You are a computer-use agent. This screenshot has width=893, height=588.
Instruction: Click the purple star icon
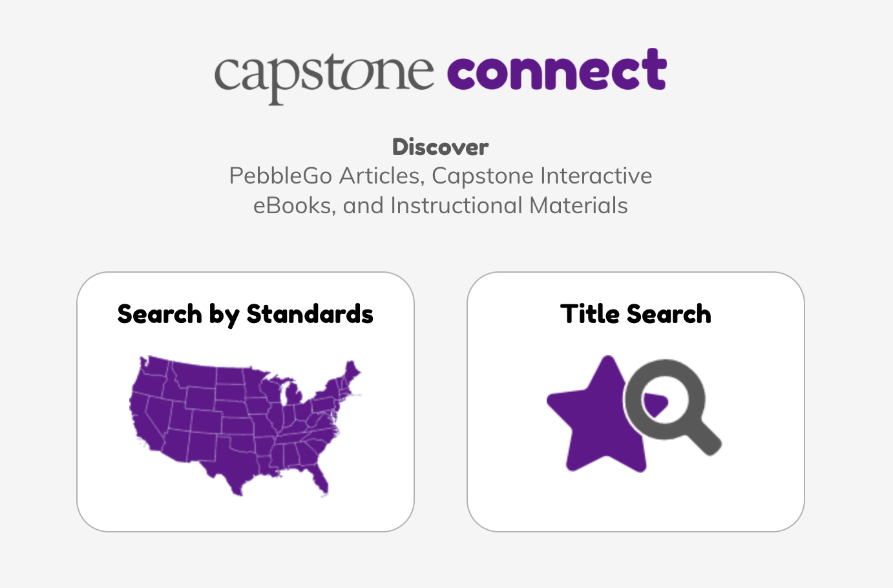pos(598,417)
